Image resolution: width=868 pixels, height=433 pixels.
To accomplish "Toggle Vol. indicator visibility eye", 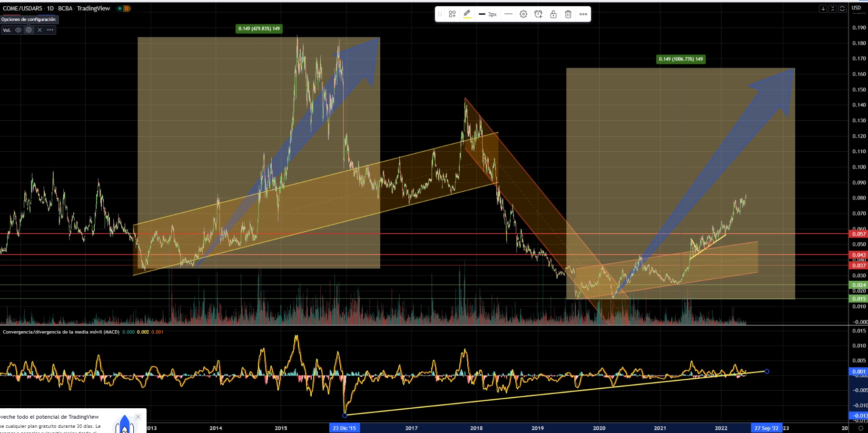I will (19, 30).
